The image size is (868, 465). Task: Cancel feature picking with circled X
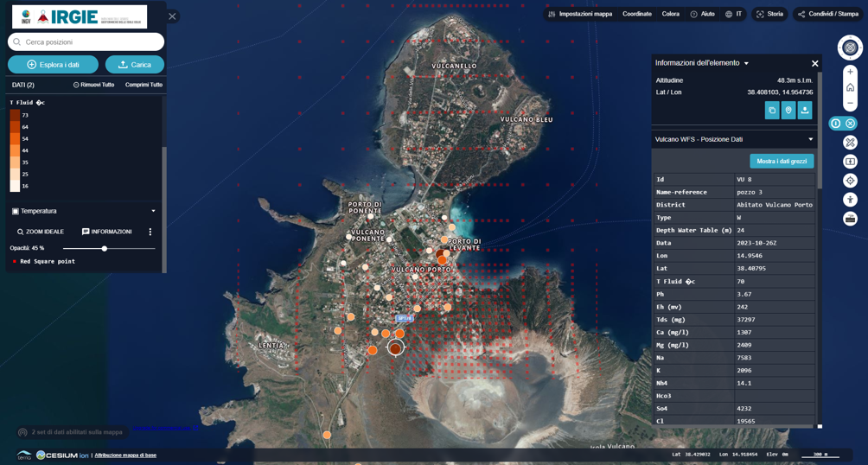pos(851,124)
